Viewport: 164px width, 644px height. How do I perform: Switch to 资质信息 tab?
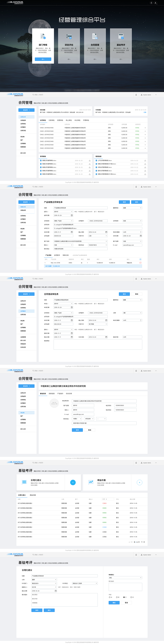tap(52, 393)
